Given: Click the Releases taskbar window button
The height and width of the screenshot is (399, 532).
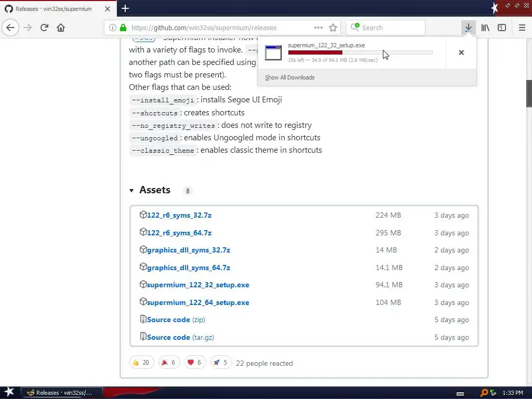Looking at the screenshot, I should coord(62,393).
